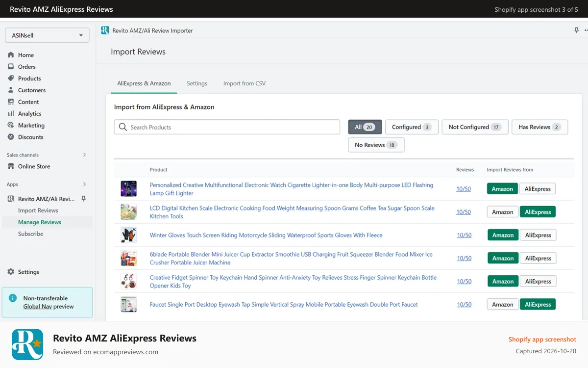Click Amazon button for Electronic Watch Lighter
This screenshot has height=368, width=588.
[x=502, y=189]
